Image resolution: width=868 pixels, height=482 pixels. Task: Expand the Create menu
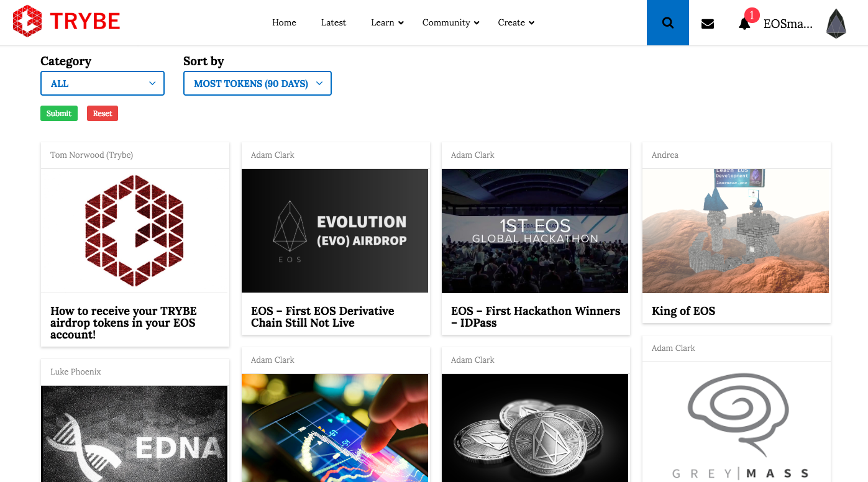(x=516, y=22)
